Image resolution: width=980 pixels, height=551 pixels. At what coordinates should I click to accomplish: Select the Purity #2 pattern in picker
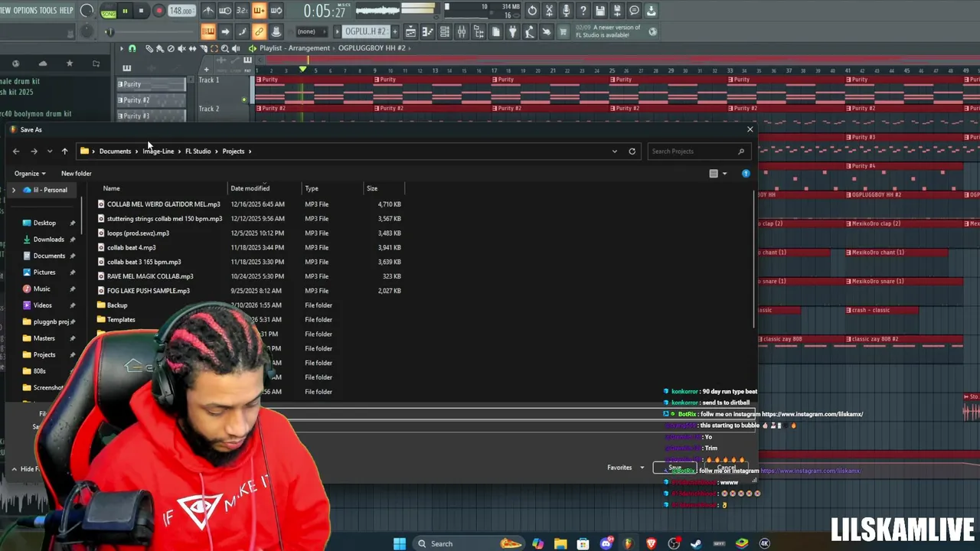(x=151, y=100)
